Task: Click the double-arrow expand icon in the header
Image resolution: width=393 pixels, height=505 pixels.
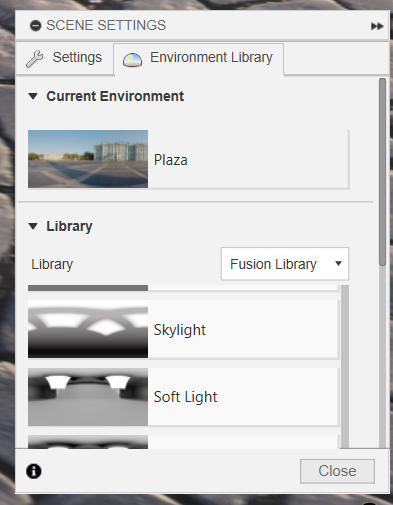Action: point(377,26)
